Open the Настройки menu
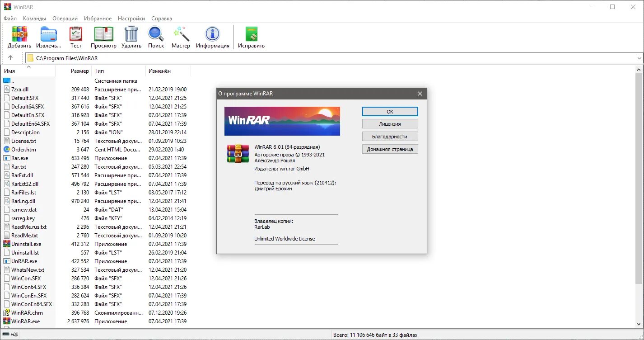This screenshot has width=644, height=340. pos(131,19)
